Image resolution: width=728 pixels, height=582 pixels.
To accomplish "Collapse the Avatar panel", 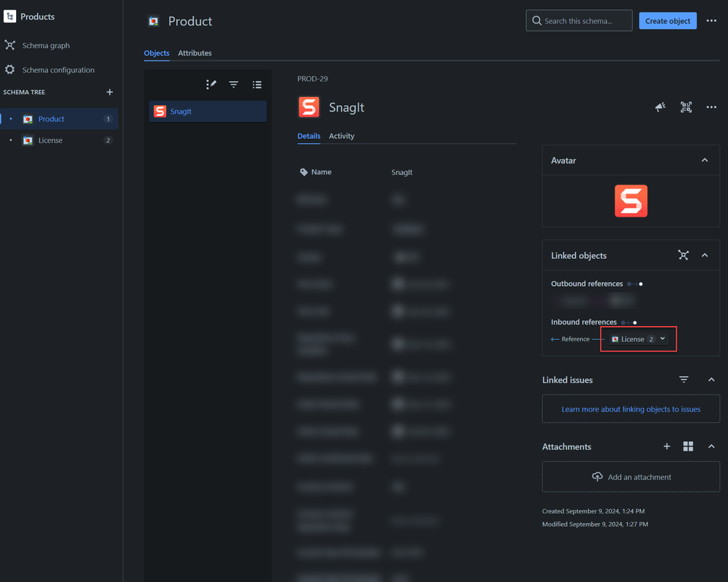I will click(x=705, y=160).
